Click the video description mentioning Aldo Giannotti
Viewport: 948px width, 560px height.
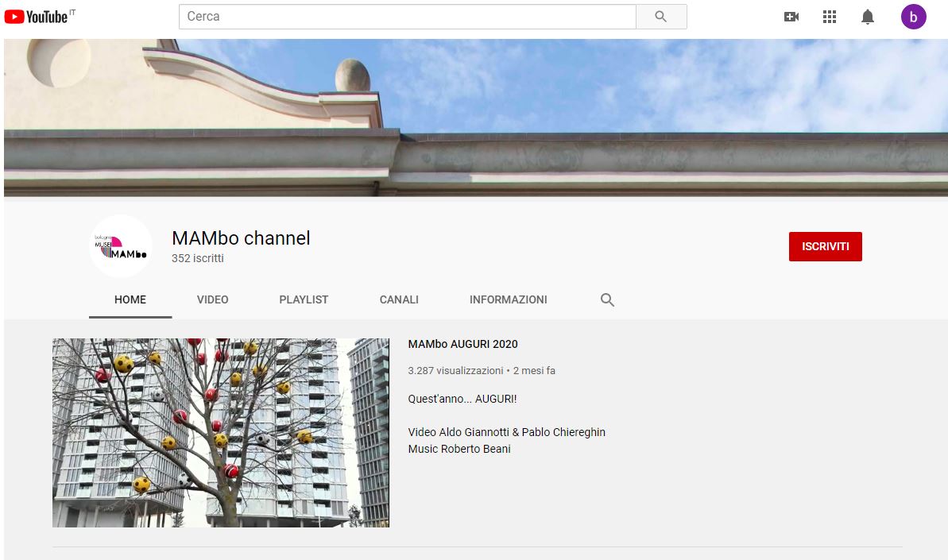(x=506, y=432)
